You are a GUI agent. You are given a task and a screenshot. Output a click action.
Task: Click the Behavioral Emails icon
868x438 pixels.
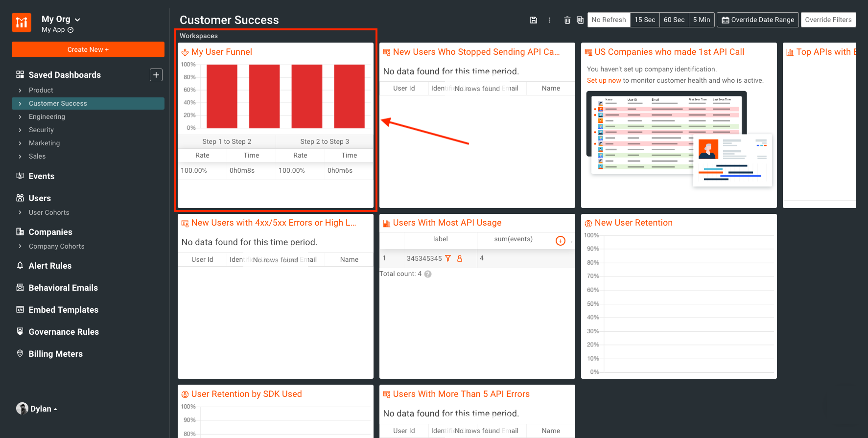coord(20,287)
